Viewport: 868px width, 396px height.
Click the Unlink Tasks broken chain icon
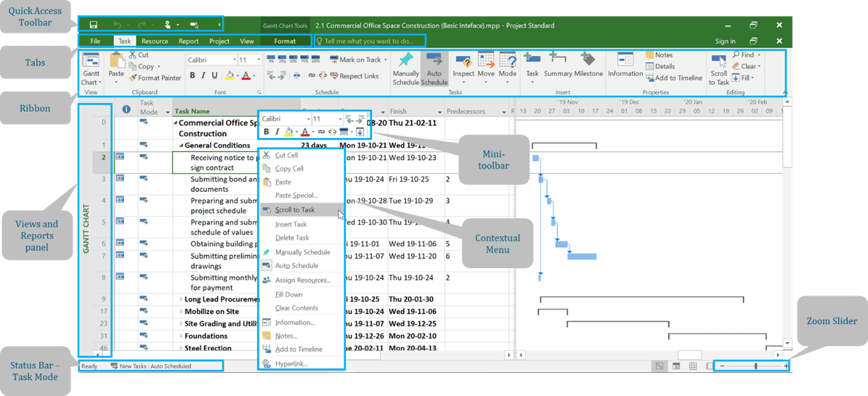pyautogui.click(x=323, y=75)
